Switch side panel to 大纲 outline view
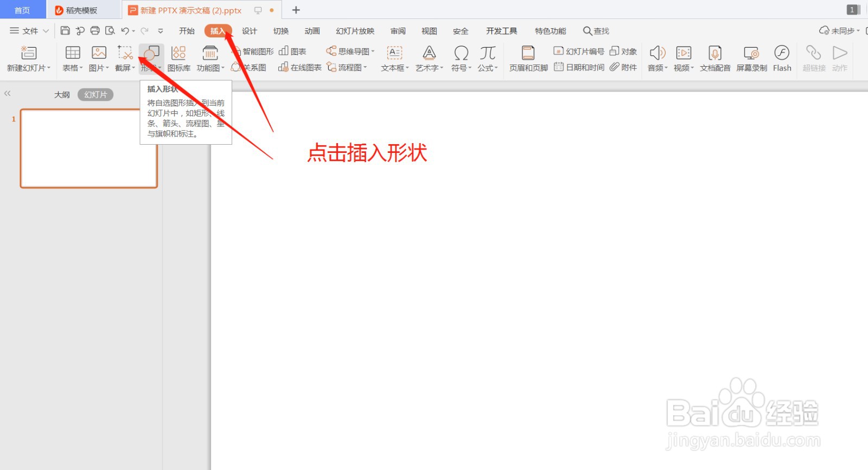 (62, 94)
